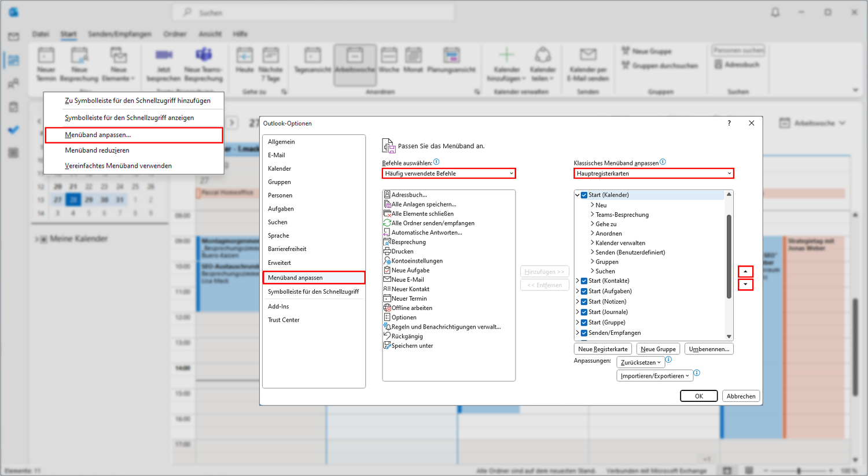
Task: Select Kontoeinstellungen command icon
Action: [387, 261]
